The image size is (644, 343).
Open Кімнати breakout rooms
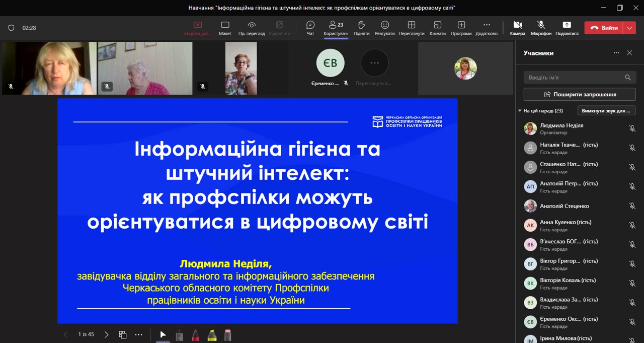437,28
